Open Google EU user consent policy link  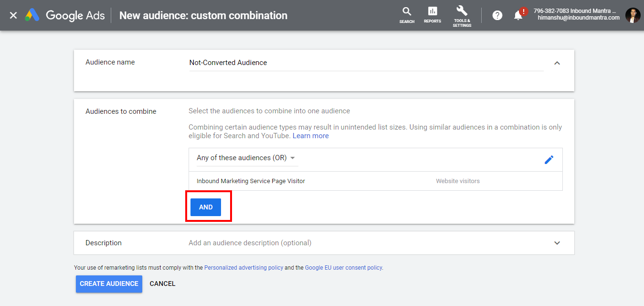(343, 268)
